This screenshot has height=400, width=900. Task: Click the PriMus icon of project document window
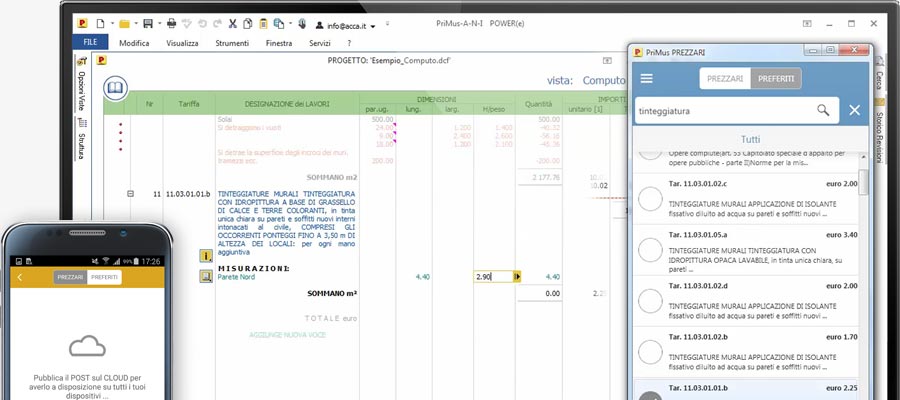click(x=101, y=60)
